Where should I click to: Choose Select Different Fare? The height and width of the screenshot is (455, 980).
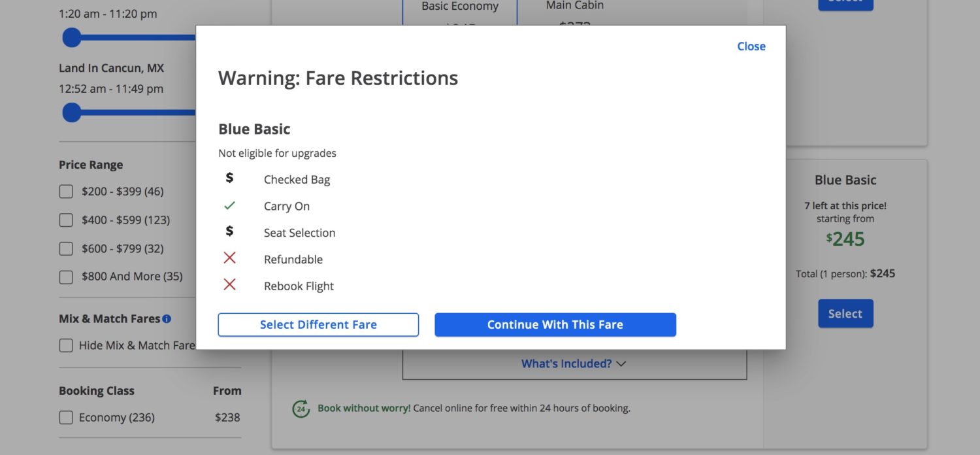(318, 324)
